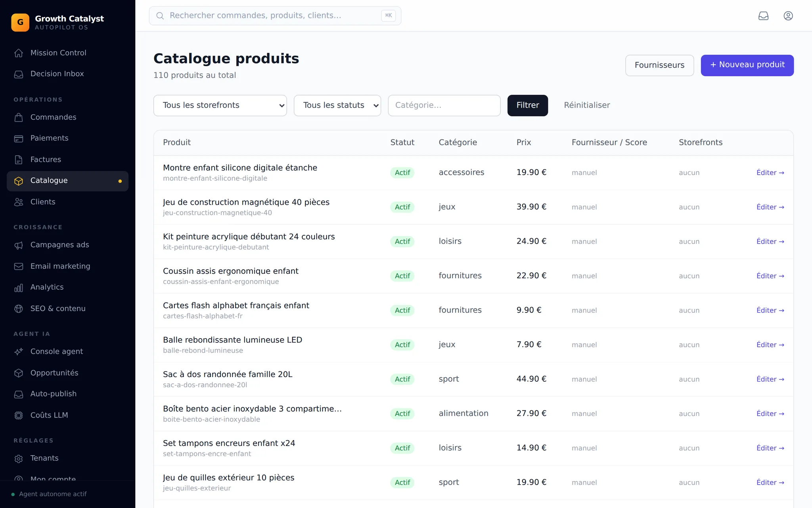812x508 pixels.
Task: Edit Jeu de construction magnétique product
Action: coord(770,207)
